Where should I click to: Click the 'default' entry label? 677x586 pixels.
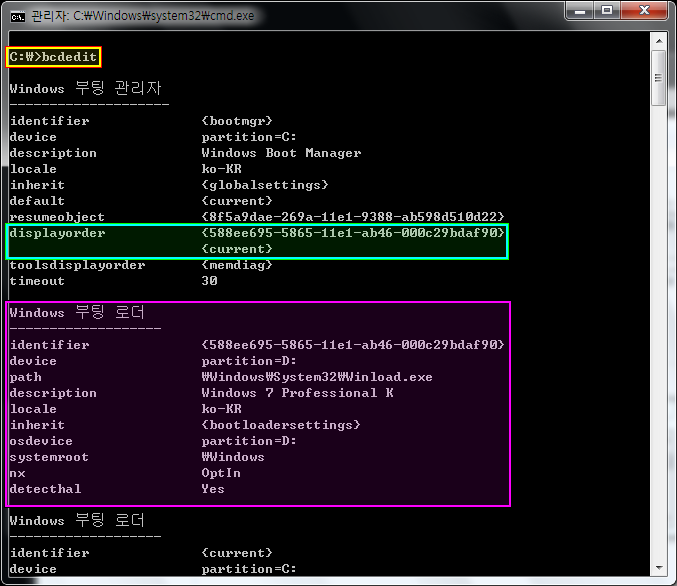pyautogui.click(x=37, y=201)
